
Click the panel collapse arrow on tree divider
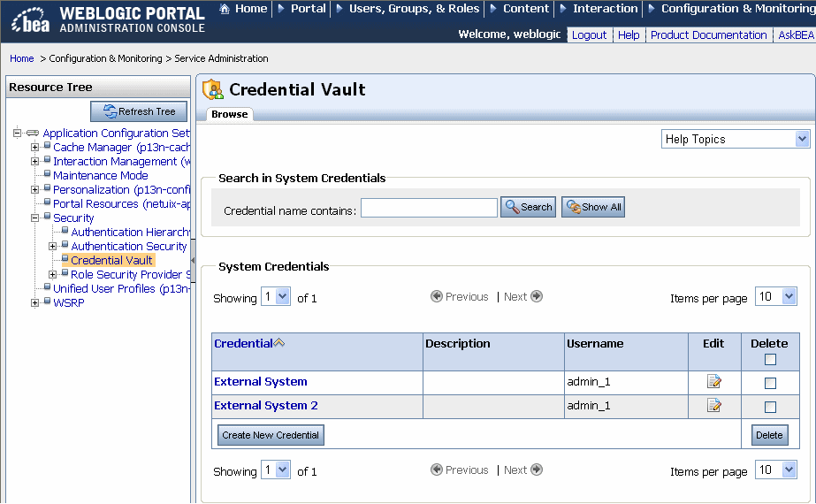tap(193, 260)
